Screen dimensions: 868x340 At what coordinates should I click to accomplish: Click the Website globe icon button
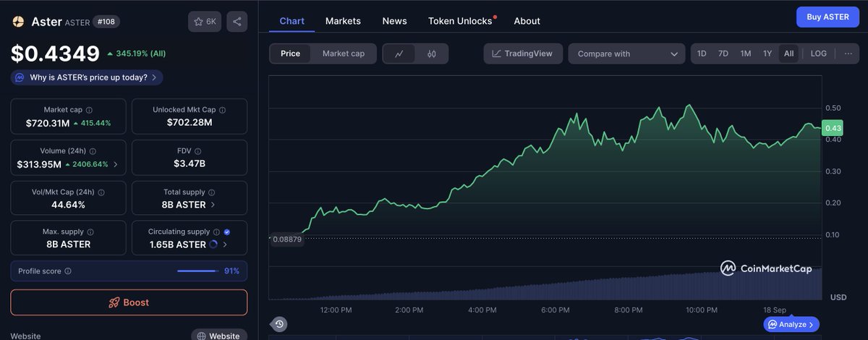(219, 336)
